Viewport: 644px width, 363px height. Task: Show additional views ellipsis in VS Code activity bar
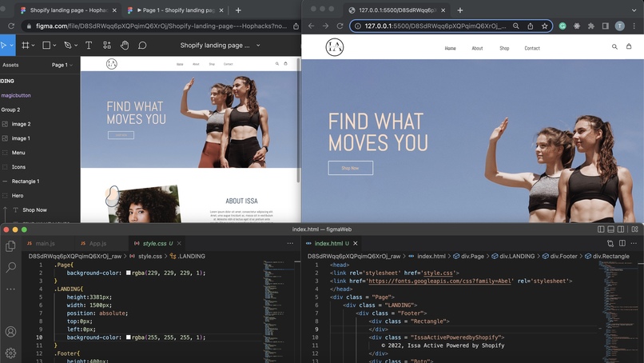pyautogui.click(x=10, y=289)
